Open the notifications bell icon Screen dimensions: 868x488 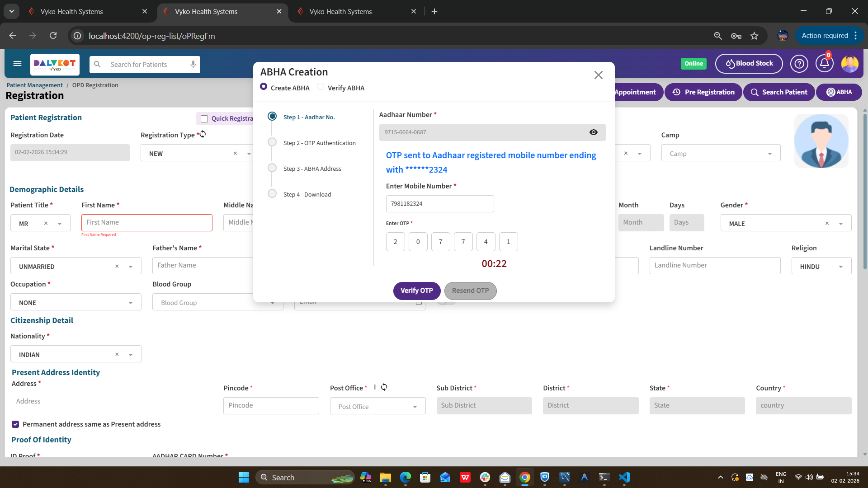pyautogui.click(x=824, y=64)
